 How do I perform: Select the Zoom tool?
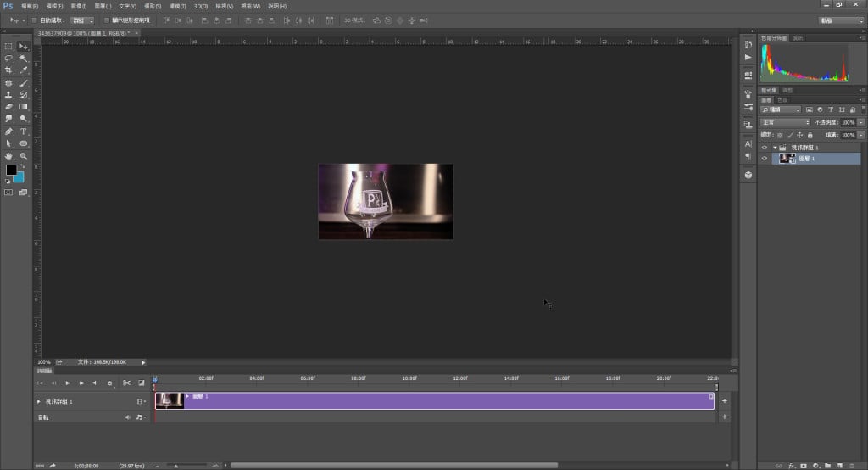click(x=24, y=156)
